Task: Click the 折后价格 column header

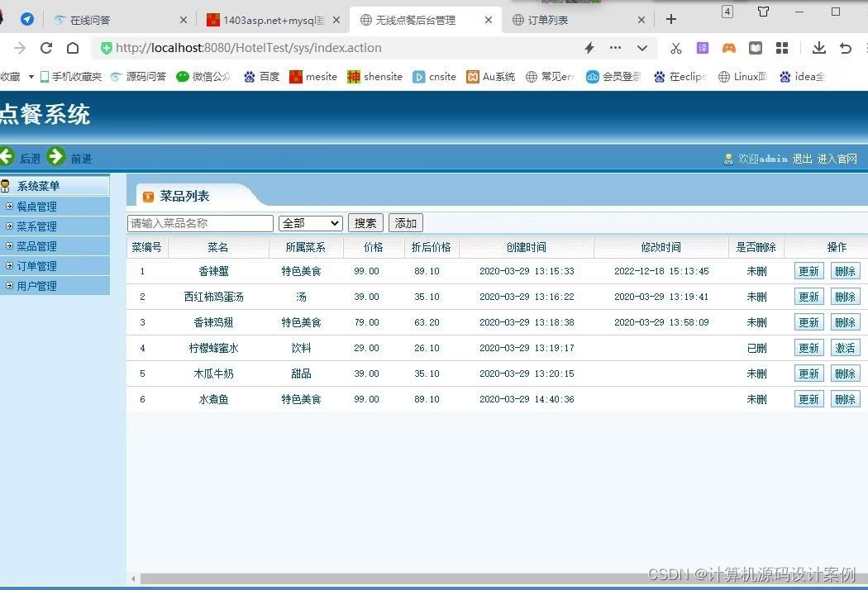Action: tap(432, 247)
